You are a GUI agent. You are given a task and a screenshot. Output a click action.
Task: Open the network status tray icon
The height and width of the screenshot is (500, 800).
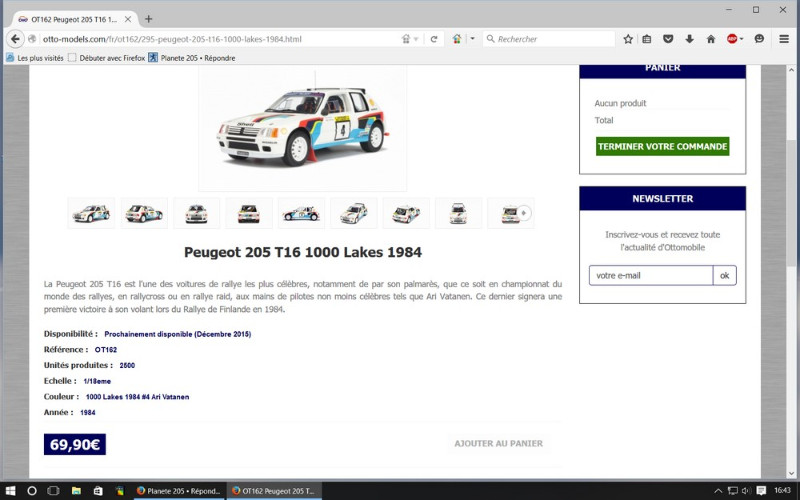pyautogui.click(x=732, y=491)
